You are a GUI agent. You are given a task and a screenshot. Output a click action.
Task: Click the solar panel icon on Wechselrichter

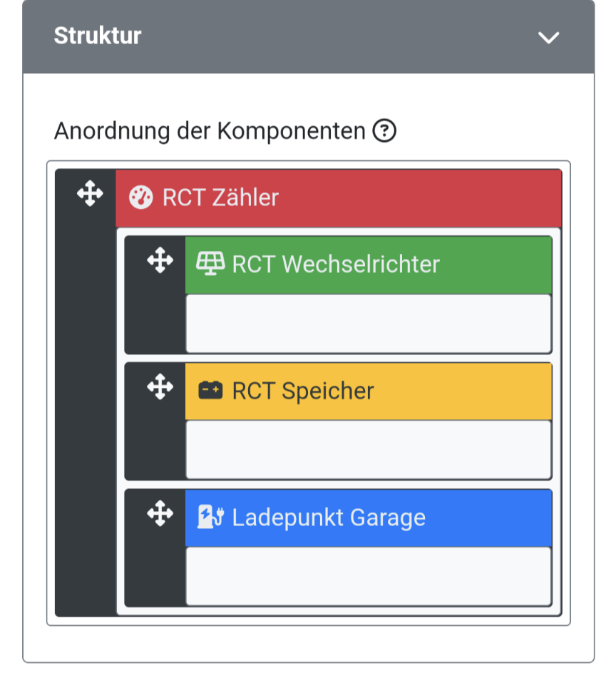pos(210,263)
